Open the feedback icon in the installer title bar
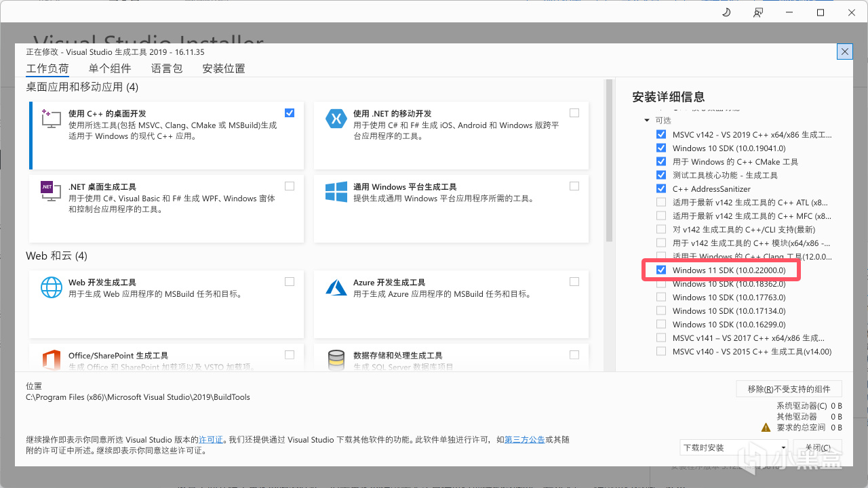This screenshot has width=868, height=488. (758, 13)
